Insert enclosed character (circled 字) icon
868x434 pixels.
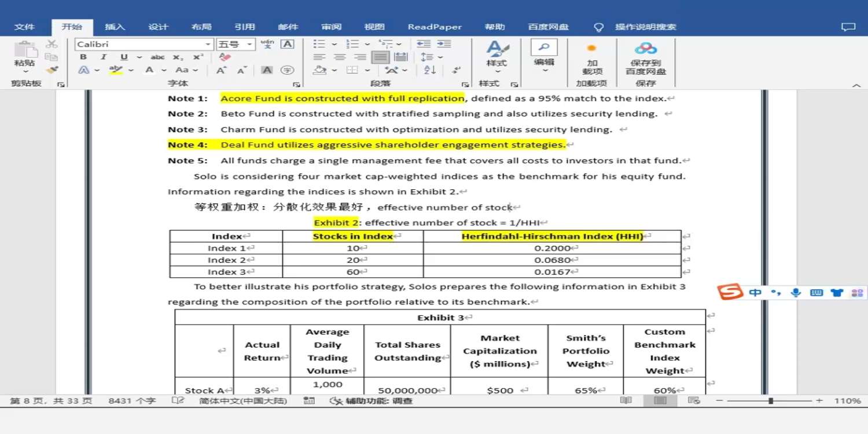click(x=287, y=70)
